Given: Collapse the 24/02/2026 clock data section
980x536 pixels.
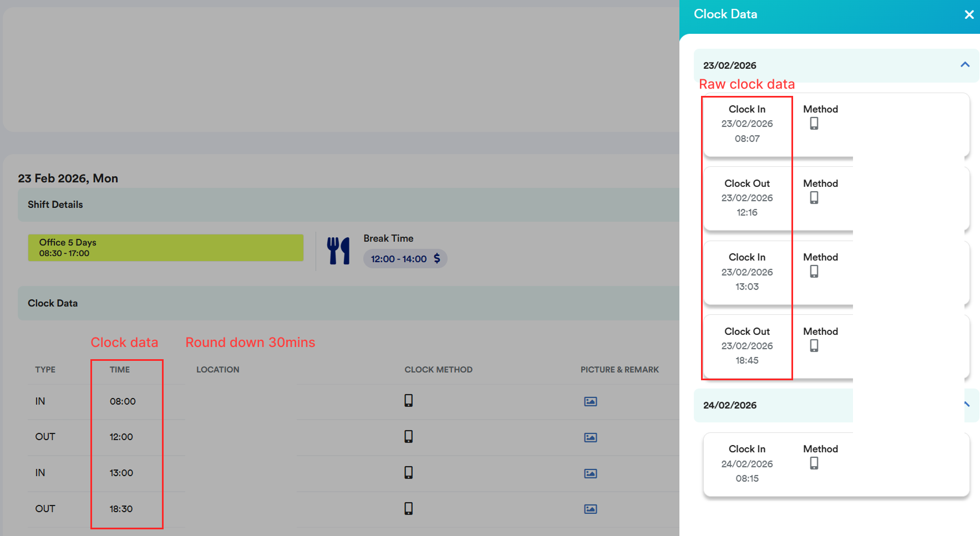Looking at the screenshot, I should pos(967,405).
